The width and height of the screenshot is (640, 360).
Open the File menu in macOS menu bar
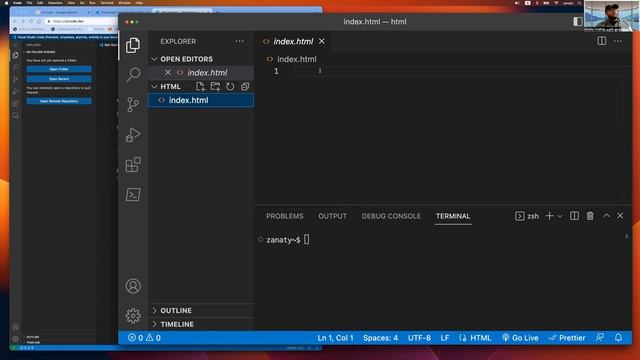pyautogui.click(x=29, y=2)
